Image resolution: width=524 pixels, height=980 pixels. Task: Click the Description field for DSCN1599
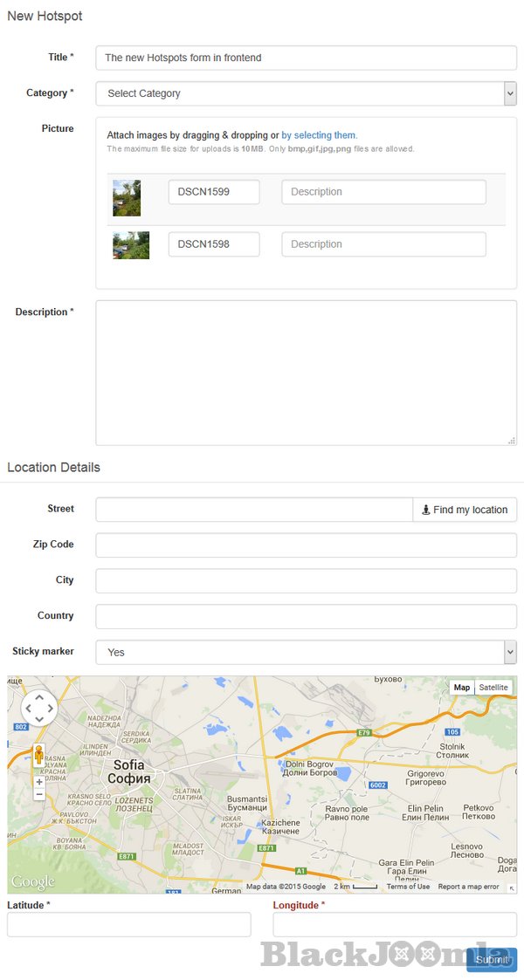click(x=383, y=192)
